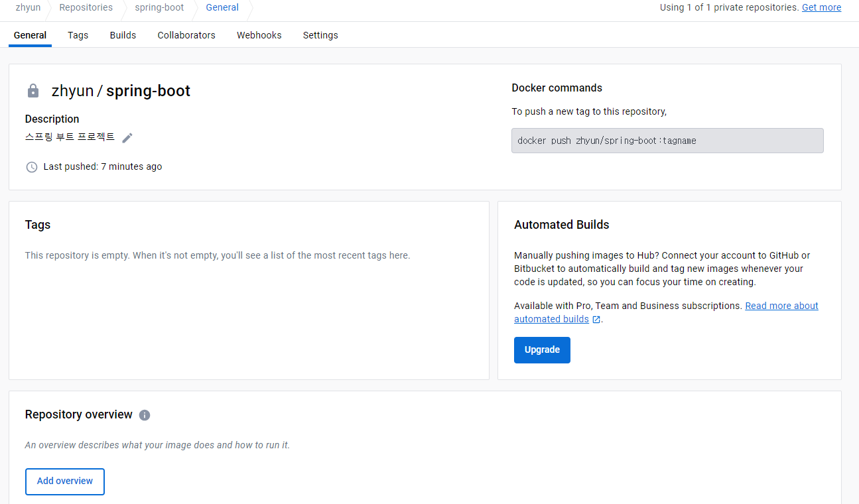Viewport: 859px width, 504px height.
Task: Click the Description label
Action: click(52, 119)
